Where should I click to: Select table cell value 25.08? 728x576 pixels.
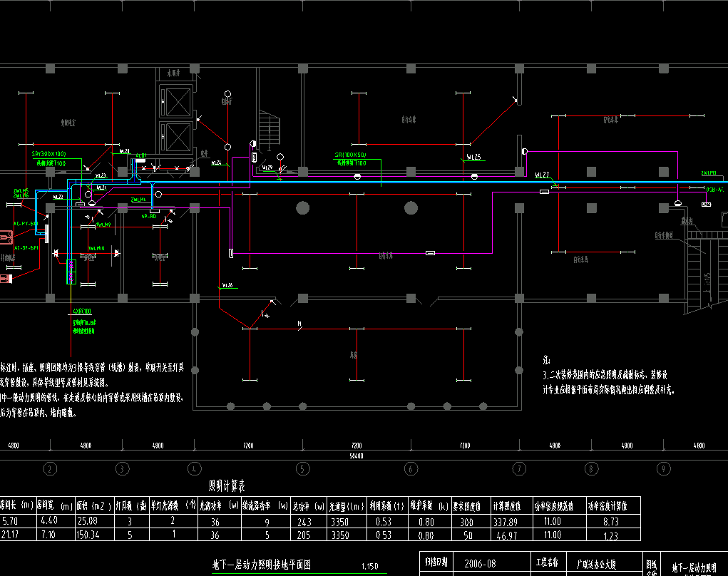tap(88, 521)
